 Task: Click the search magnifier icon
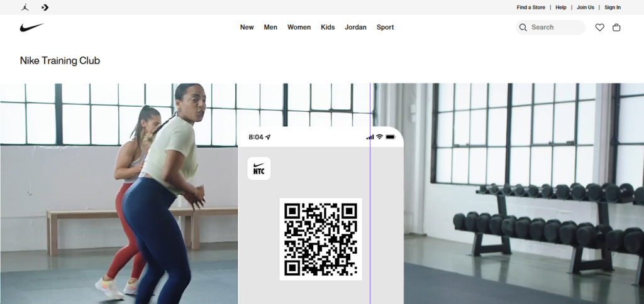click(x=523, y=28)
